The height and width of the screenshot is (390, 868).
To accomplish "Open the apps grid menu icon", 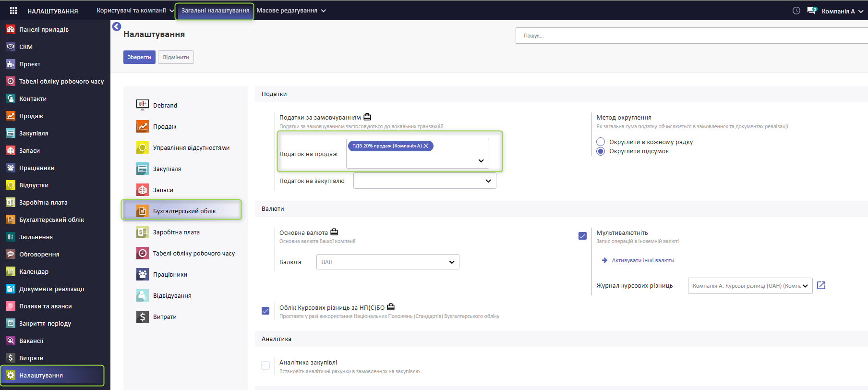I will pos(13,11).
